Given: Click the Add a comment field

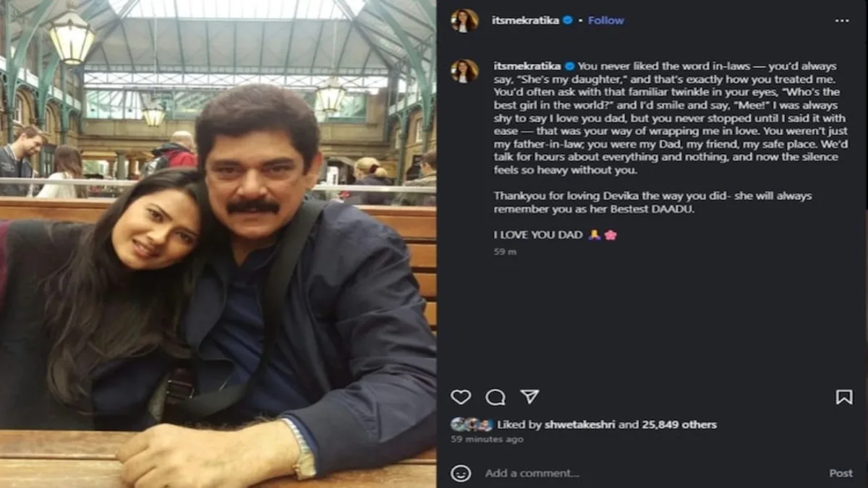Looking at the screenshot, I should 615,473.
